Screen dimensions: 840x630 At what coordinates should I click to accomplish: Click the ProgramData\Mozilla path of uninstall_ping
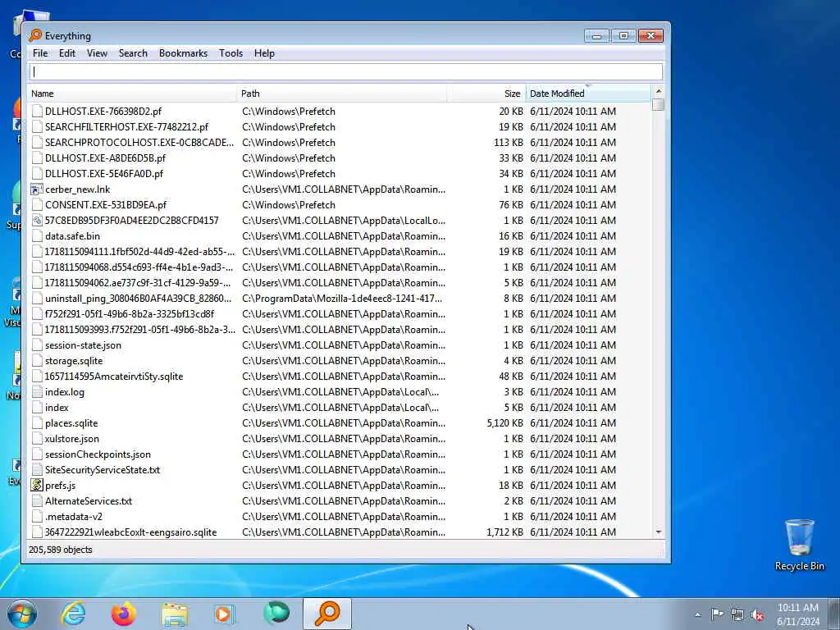click(342, 299)
